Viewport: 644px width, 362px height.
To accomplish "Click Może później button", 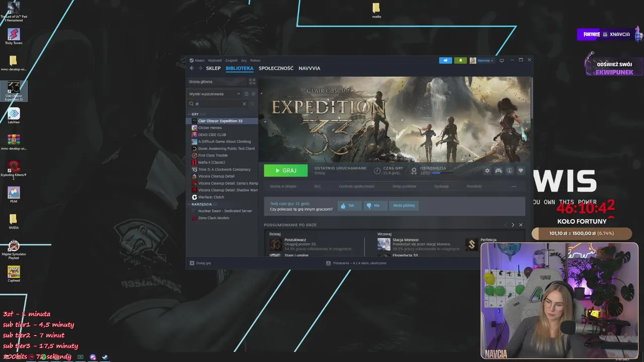I will [x=405, y=206].
